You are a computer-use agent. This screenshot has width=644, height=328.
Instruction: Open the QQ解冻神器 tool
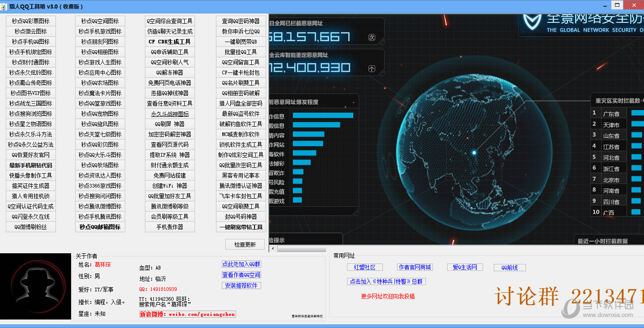[170, 72]
